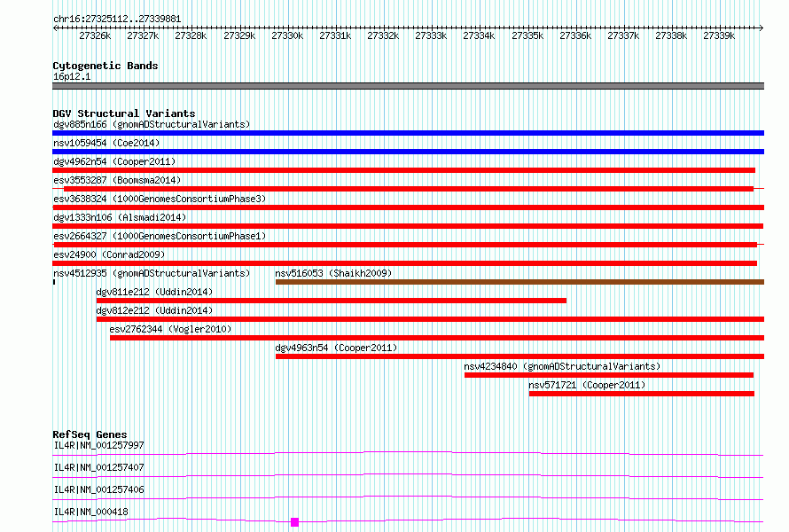Click the small black nsv4512935 variant mark
This screenshot has height=532, width=789.
coord(54,282)
